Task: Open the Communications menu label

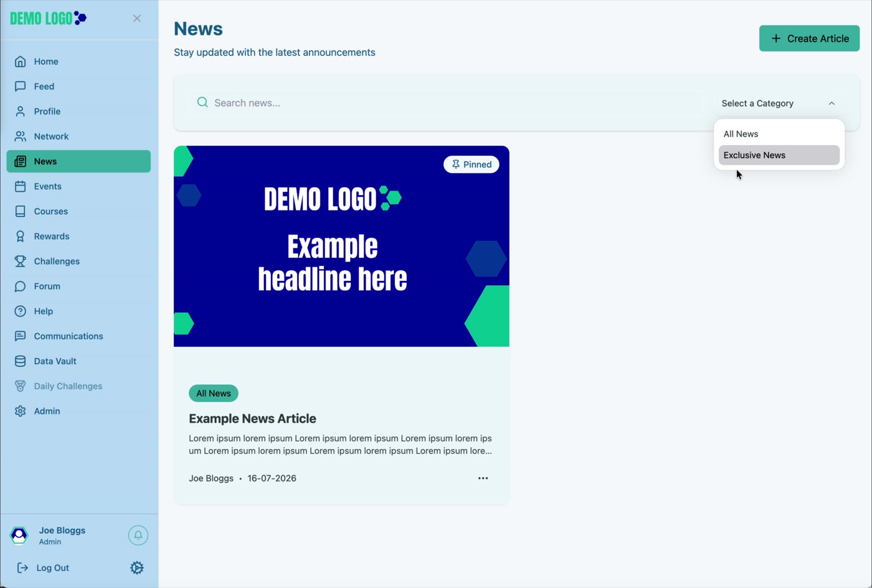Action: click(69, 336)
